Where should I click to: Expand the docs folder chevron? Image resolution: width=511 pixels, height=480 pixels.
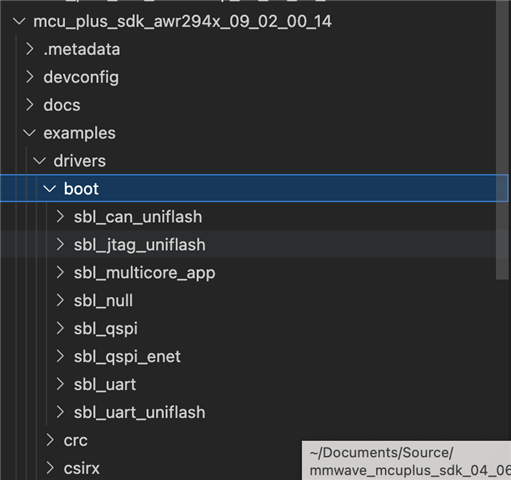click(x=30, y=105)
